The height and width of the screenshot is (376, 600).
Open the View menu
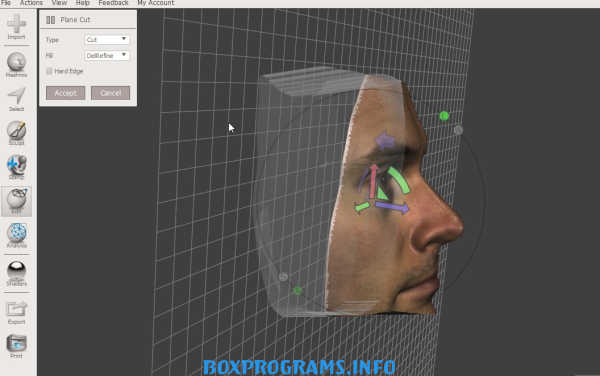pyautogui.click(x=59, y=3)
